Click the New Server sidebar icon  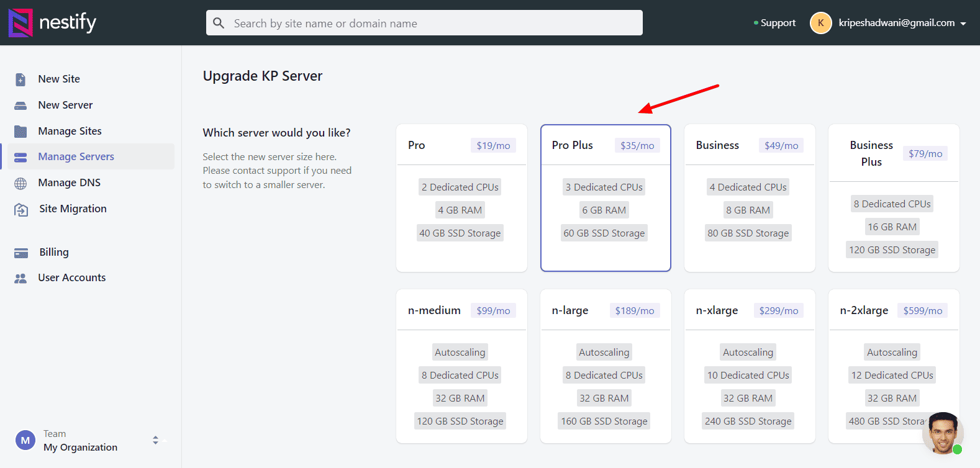(x=20, y=106)
